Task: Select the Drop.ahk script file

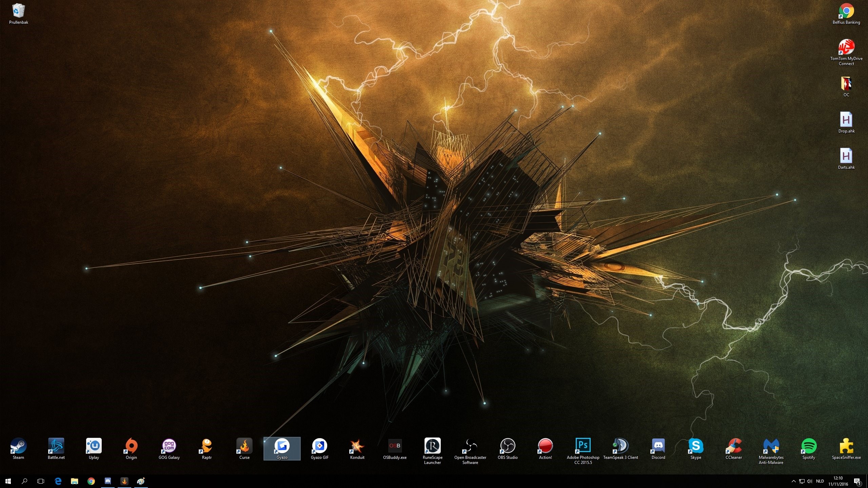Action: coord(846,123)
